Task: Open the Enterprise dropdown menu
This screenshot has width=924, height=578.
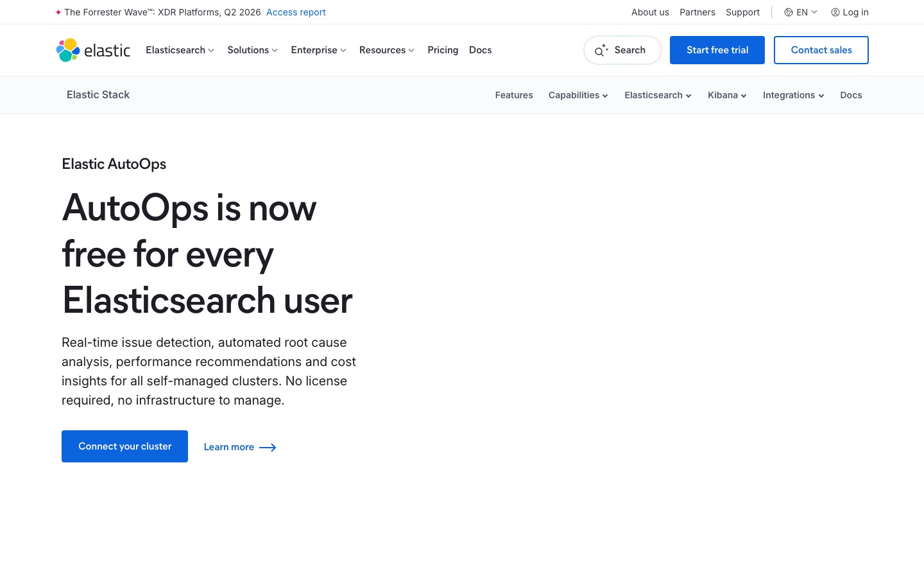Action: click(318, 50)
